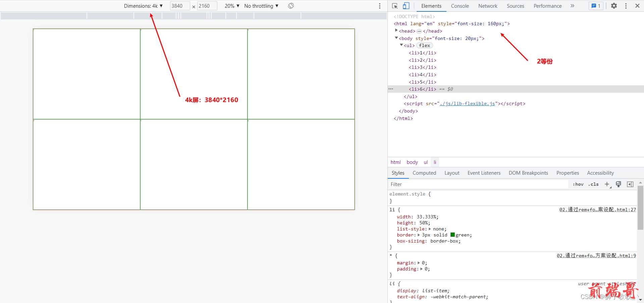Expand the list-style property triangle
The width and height of the screenshot is (644, 303).
(x=430, y=229)
